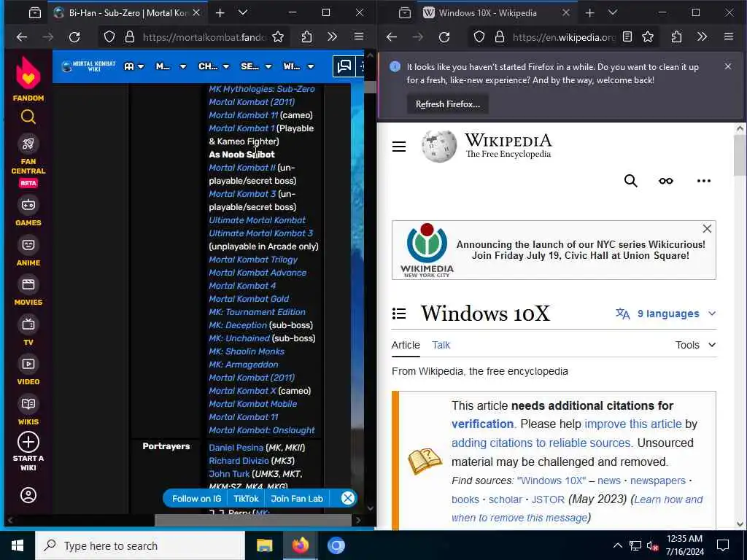This screenshot has width=747, height=560.
Task: Show site security shield in Wikipedia window
Action: 479,36
